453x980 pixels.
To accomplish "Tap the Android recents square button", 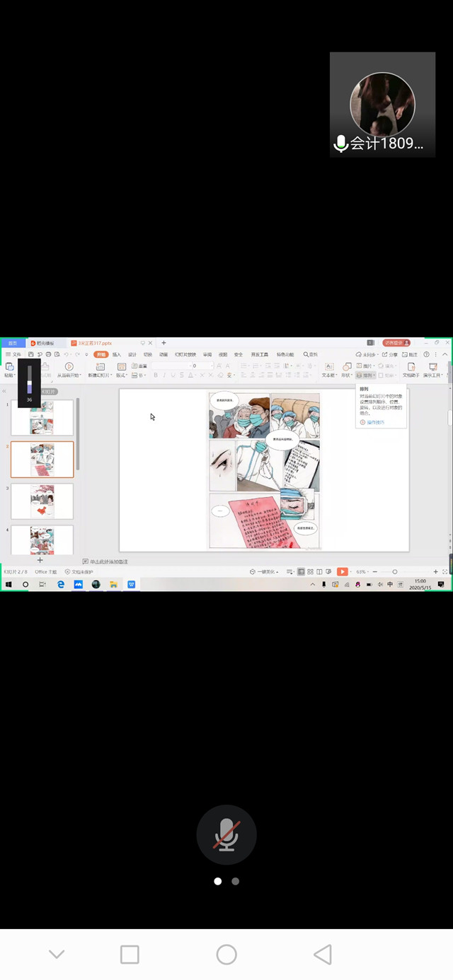I will 130,955.
